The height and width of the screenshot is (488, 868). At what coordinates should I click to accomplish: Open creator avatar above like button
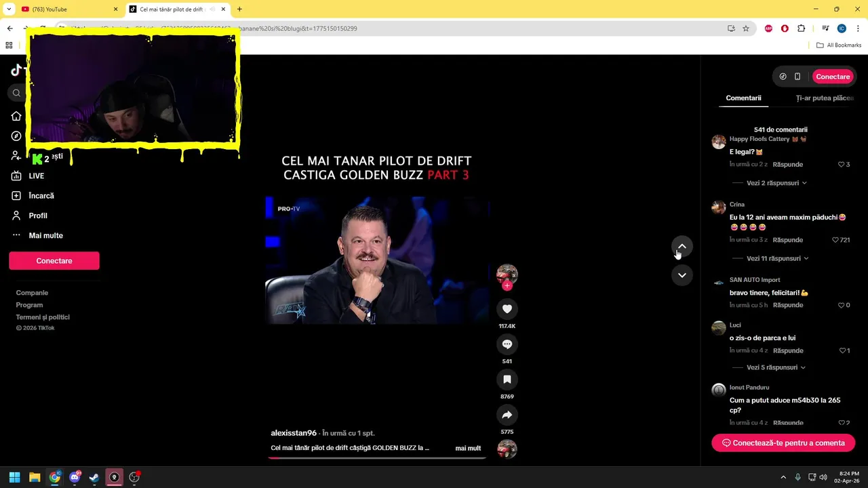(x=507, y=273)
